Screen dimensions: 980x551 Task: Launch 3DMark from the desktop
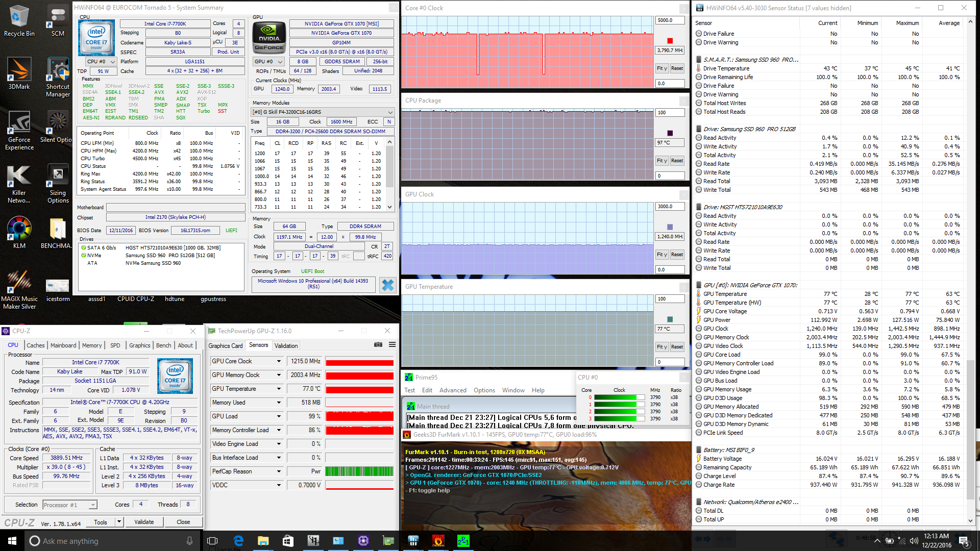click(19, 73)
